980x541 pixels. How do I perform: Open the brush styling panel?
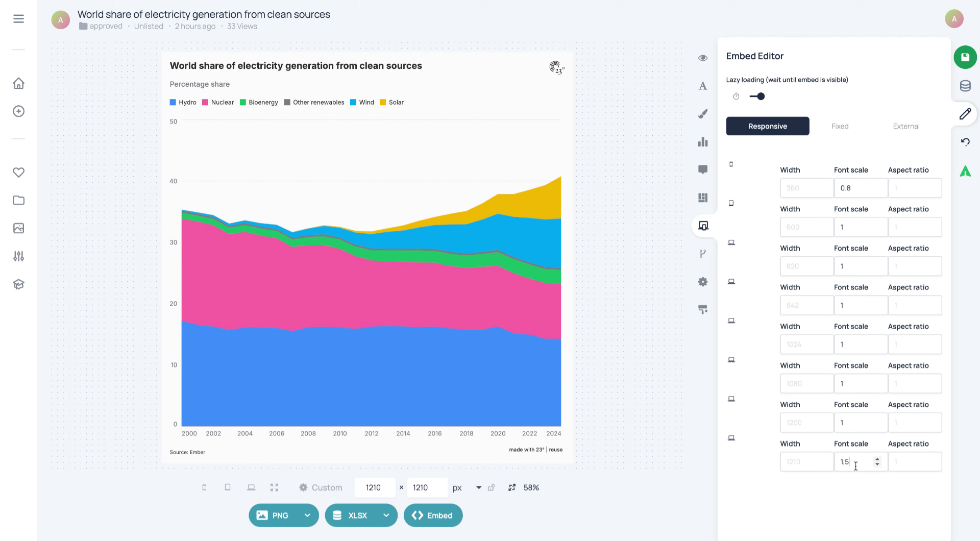click(x=703, y=114)
